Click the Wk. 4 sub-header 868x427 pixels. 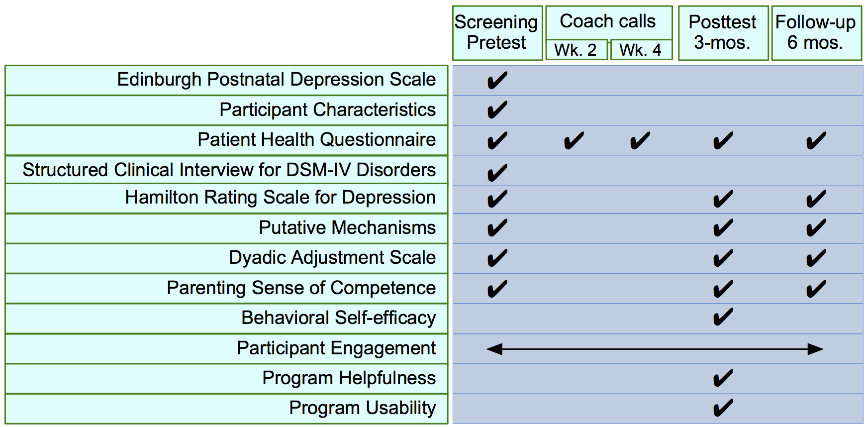tap(640, 50)
